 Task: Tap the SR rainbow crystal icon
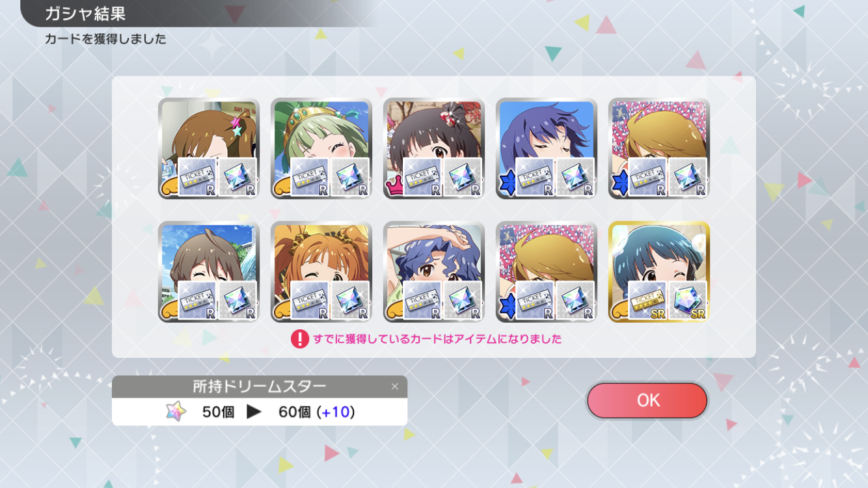[x=687, y=300]
